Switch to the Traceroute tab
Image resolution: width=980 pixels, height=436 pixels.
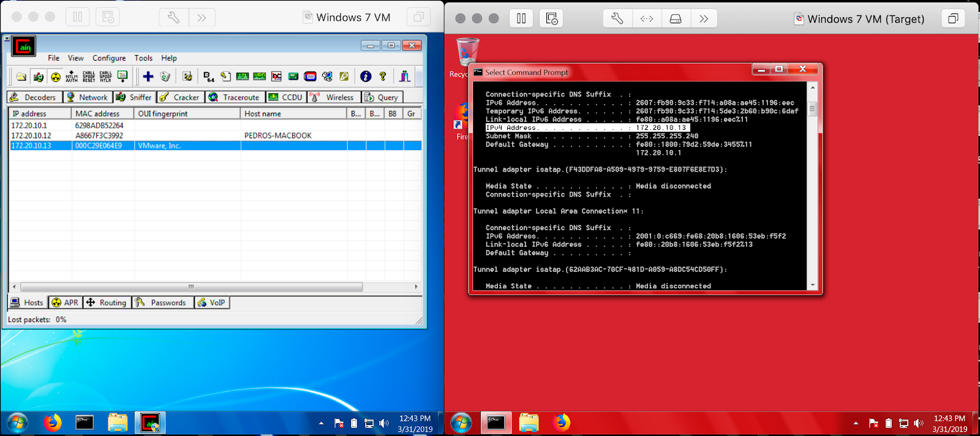pyautogui.click(x=235, y=97)
